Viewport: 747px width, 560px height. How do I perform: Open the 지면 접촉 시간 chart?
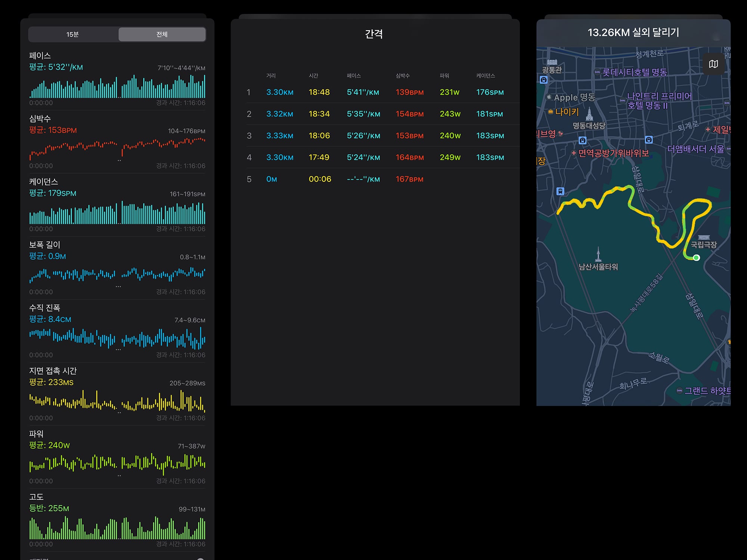[x=117, y=401]
